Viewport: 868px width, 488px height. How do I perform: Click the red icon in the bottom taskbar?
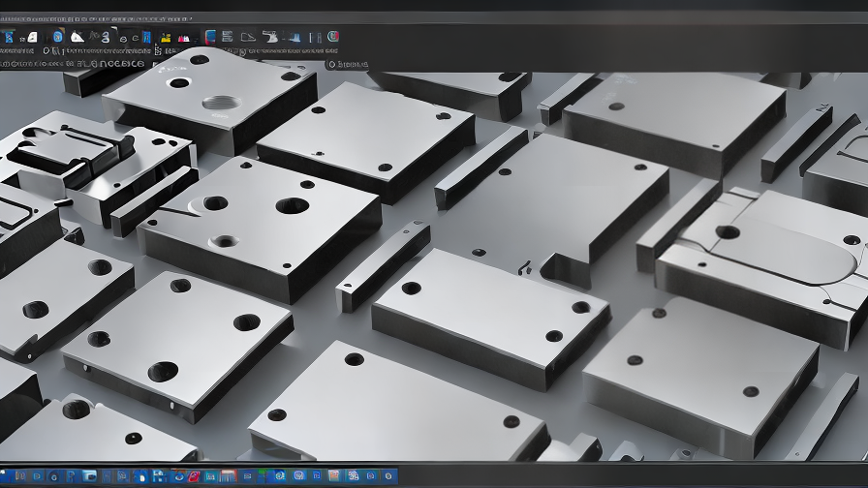click(x=194, y=476)
